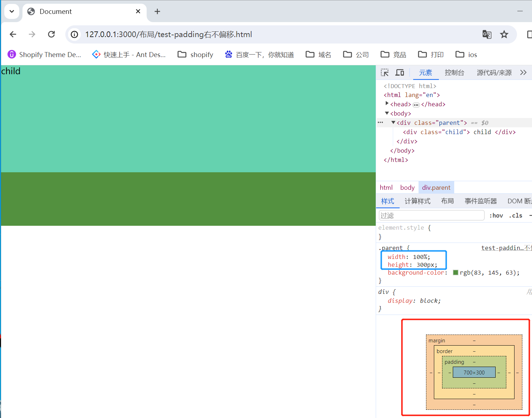
Task: Open the hidden DevTools panels chevron menu
Action: coord(523,72)
